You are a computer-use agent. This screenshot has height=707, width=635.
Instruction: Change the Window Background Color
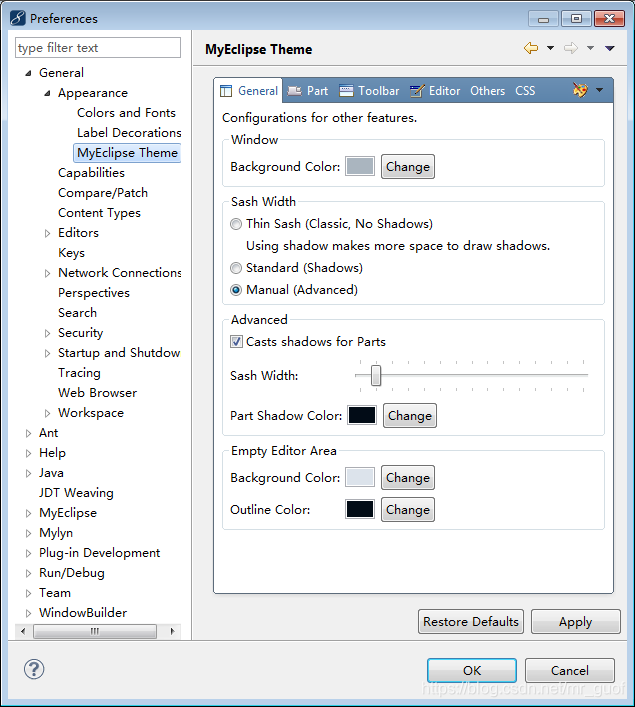(x=408, y=166)
